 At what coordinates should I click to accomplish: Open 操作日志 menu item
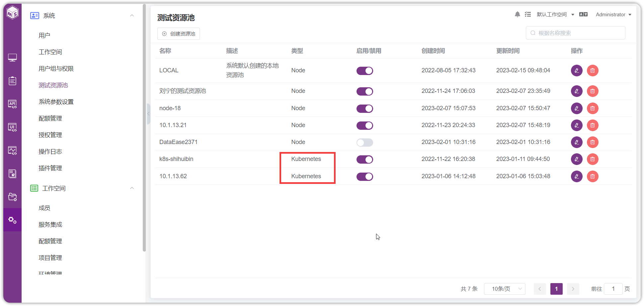click(x=50, y=152)
